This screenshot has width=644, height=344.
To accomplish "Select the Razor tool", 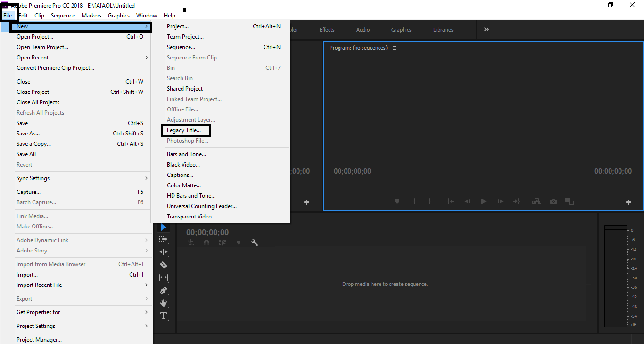I will [x=164, y=265].
